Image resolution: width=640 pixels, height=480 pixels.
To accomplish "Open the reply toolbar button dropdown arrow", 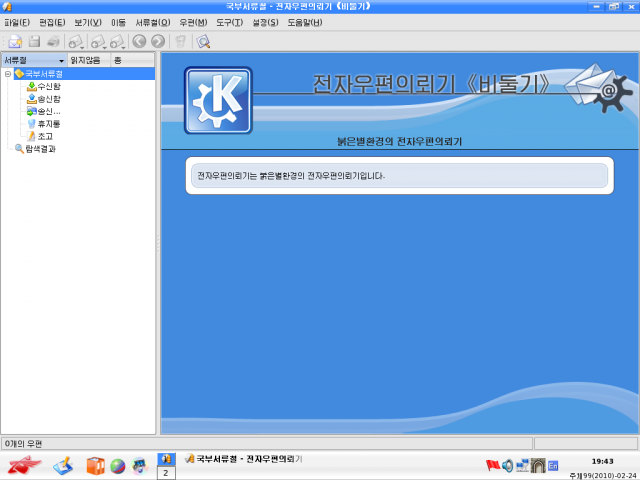I will click(x=104, y=47).
